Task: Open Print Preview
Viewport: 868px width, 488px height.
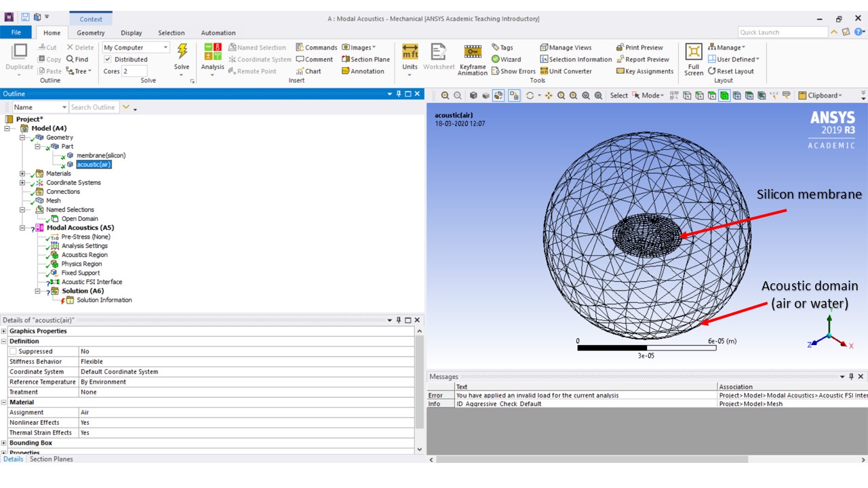Action: pos(639,47)
